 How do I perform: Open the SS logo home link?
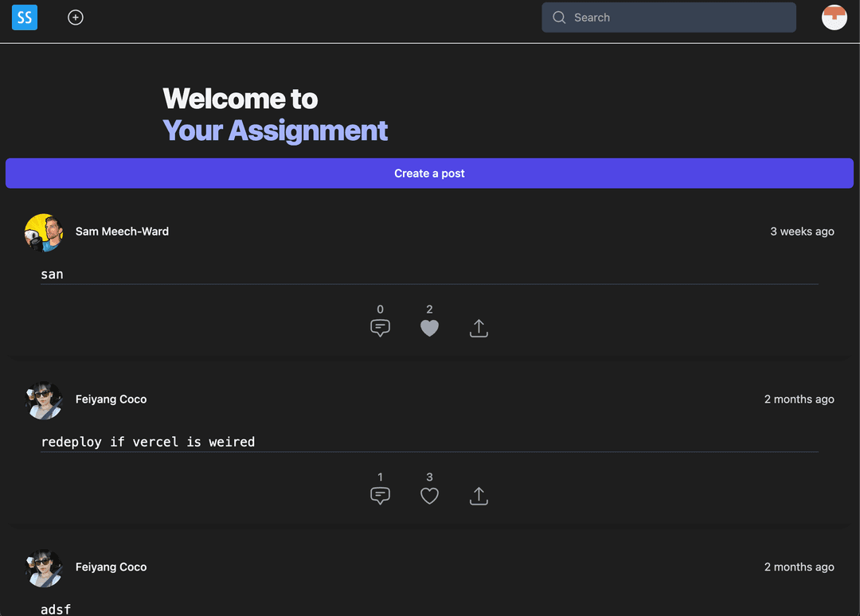click(25, 17)
